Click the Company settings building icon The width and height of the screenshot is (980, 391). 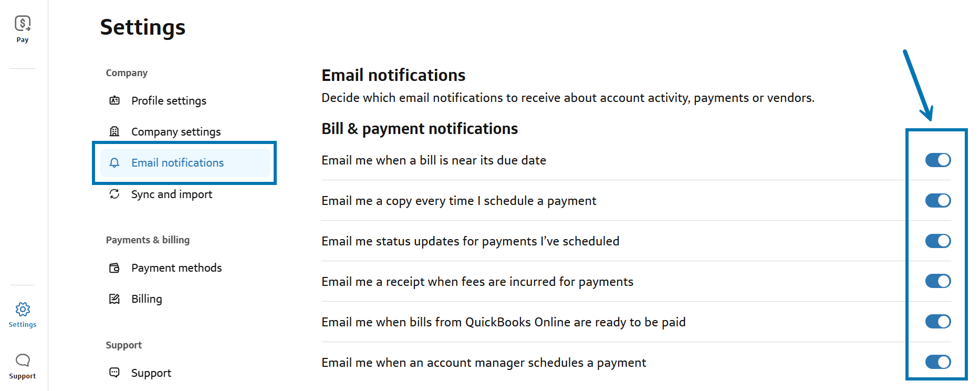pos(114,131)
